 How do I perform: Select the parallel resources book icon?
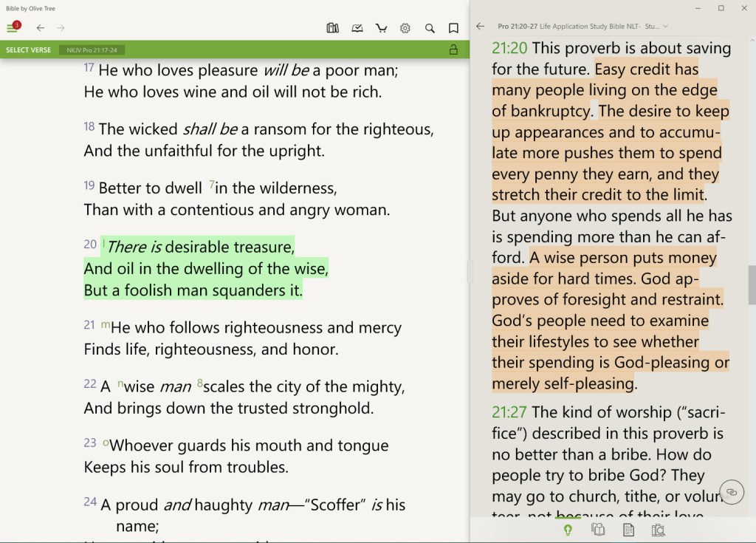pyautogui.click(x=598, y=529)
